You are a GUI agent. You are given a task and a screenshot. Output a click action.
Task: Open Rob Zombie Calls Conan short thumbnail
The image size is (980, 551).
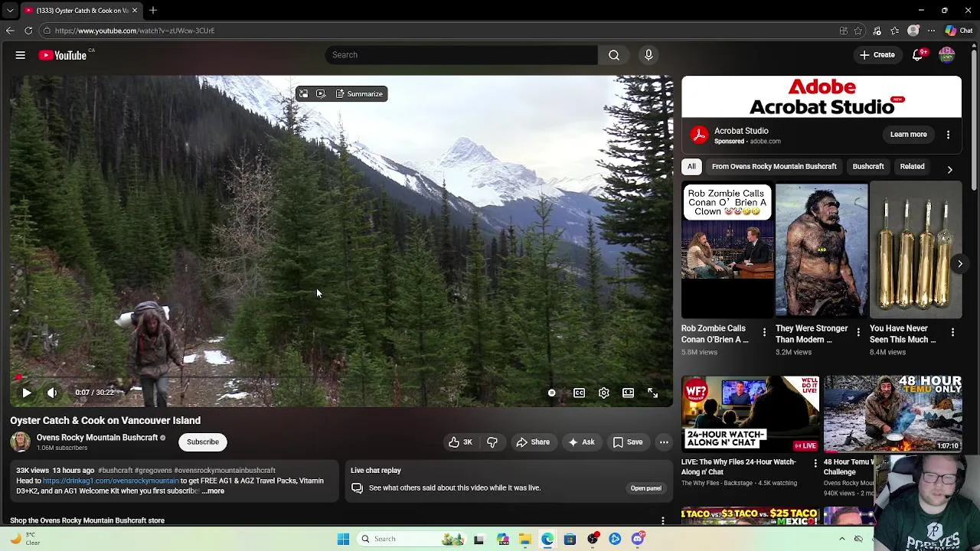(727, 249)
